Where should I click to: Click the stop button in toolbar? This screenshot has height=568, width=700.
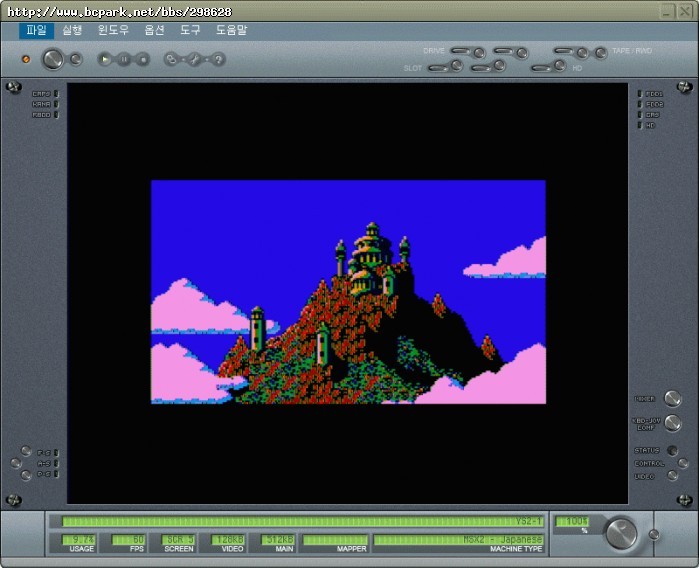click(143, 59)
